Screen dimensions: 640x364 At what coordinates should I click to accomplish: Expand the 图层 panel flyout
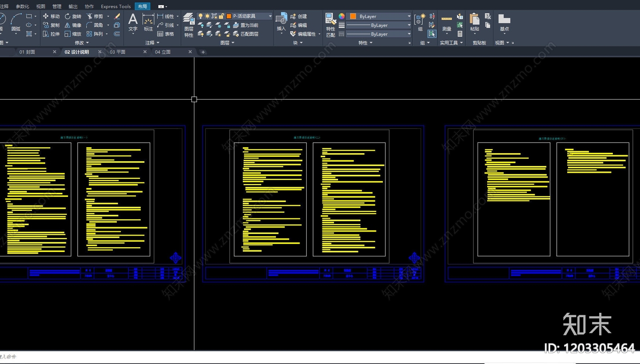point(227,43)
